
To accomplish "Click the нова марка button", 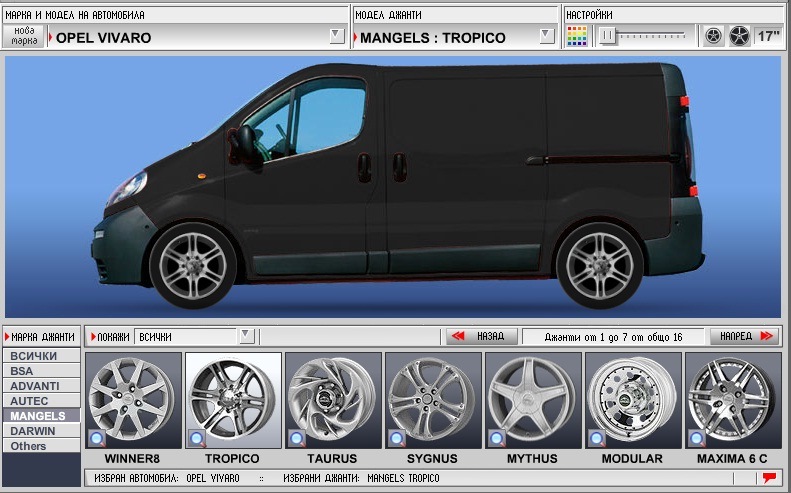I will (x=24, y=36).
